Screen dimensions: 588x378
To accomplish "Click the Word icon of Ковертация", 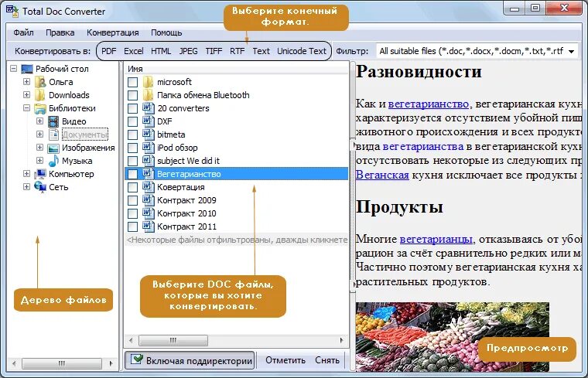I will point(149,187).
